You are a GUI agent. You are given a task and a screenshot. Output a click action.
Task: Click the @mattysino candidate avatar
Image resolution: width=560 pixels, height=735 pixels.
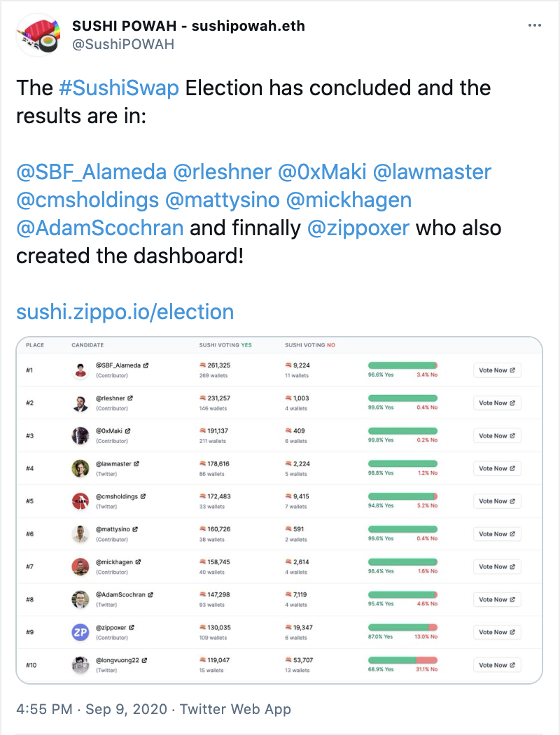(x=80, y=534)
